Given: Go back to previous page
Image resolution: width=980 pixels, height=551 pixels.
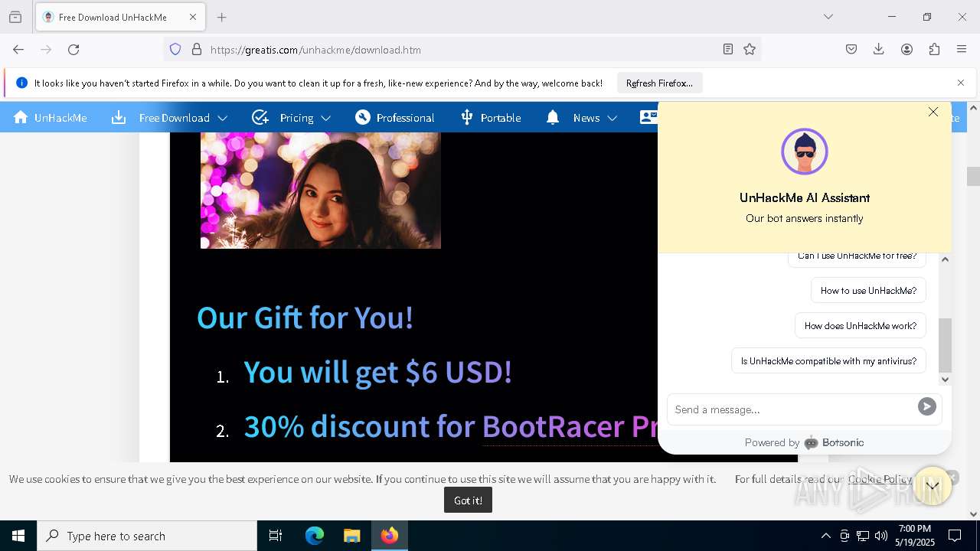Looking at the screenshot, I should pos(18,49).
